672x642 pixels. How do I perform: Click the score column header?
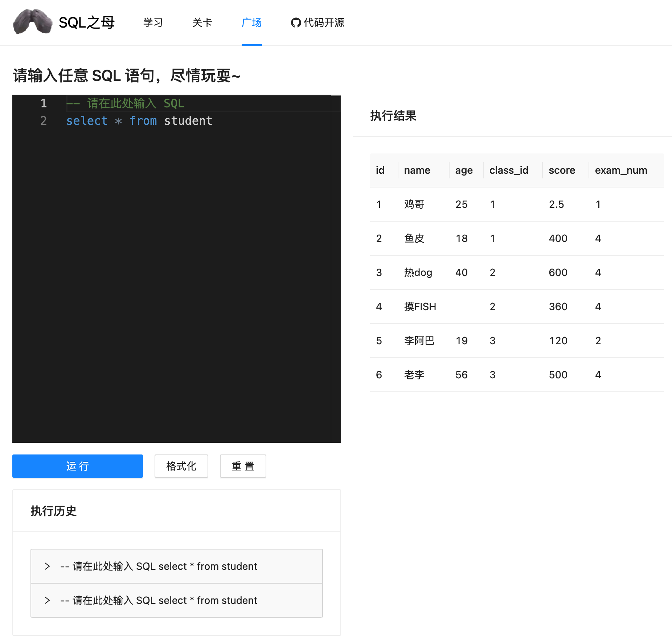point(562,170)
